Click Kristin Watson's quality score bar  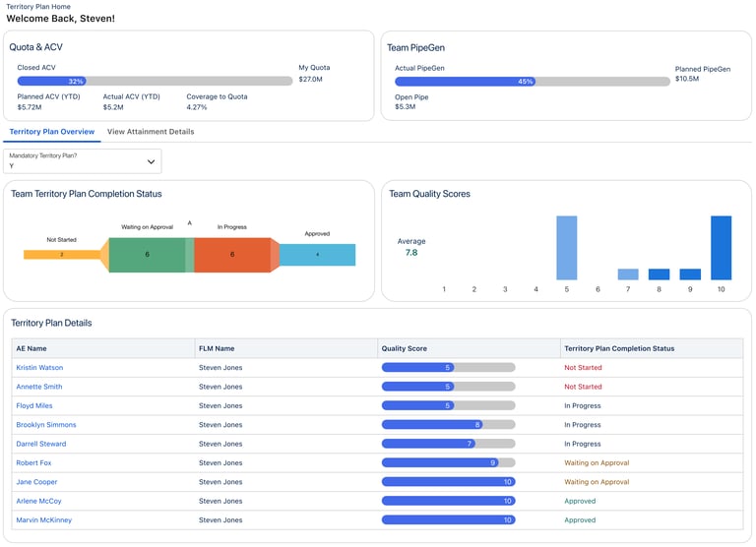tap(449, 368)
